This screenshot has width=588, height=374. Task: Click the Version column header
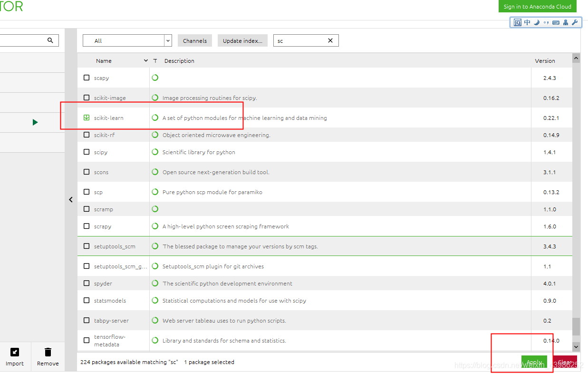click(x=545, y=61)
